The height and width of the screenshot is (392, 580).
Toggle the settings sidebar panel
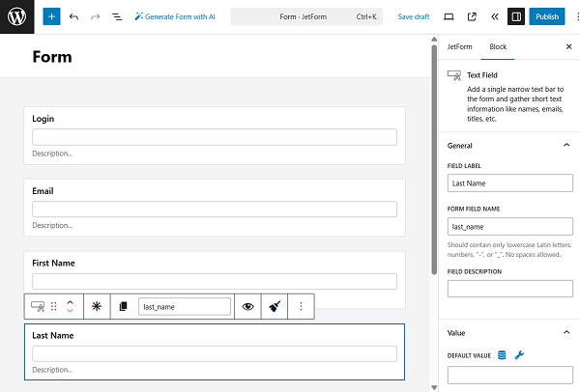(516, 16)
